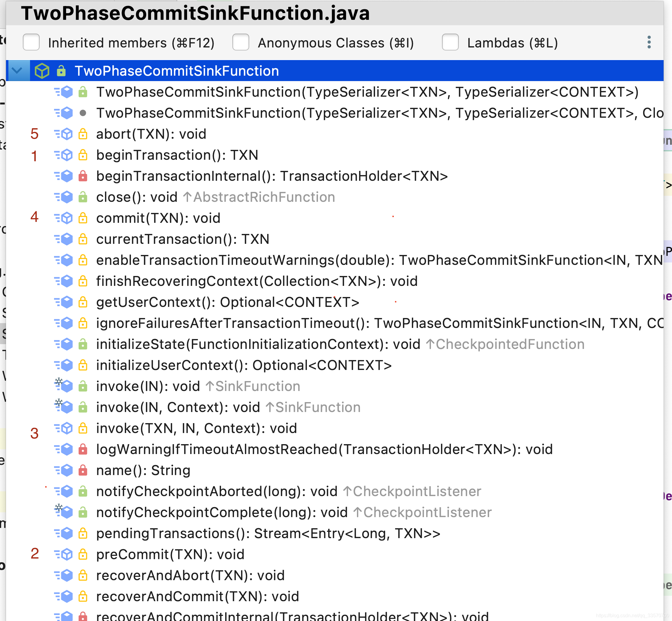Click abstract method icon for preCommit(TXN)
The height and width of the screenshot is (621, 672).
pyautogui.click(x=64, y=554)
